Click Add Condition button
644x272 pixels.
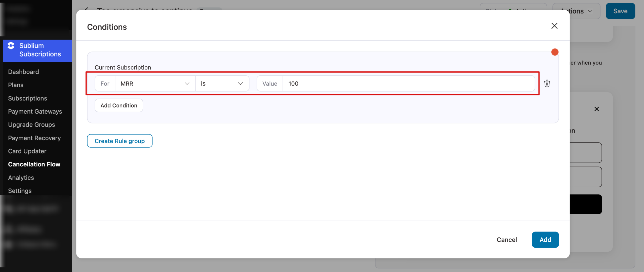(x=119, y=105)
